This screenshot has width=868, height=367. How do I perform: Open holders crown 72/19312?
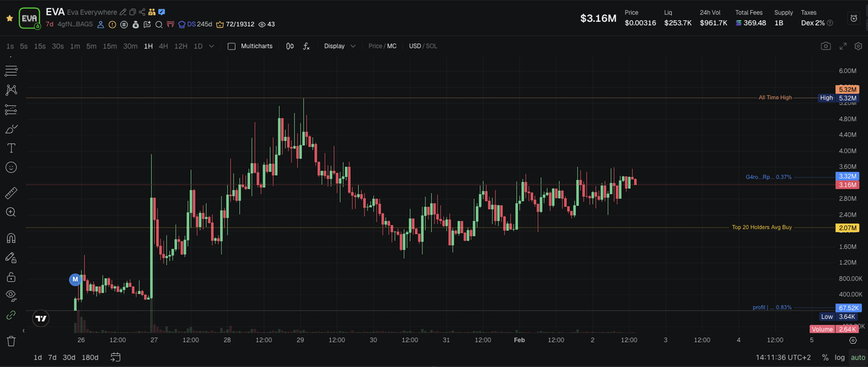point(235,25)
